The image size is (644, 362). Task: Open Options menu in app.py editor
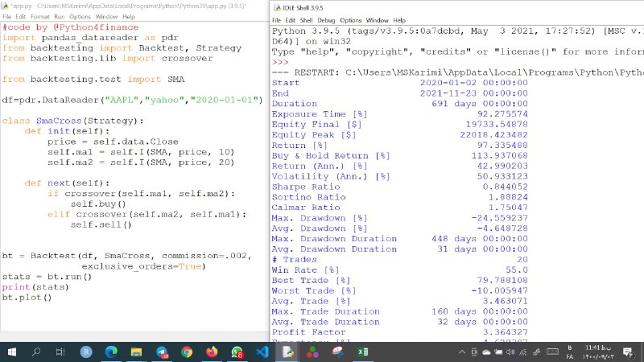point(80,17)
